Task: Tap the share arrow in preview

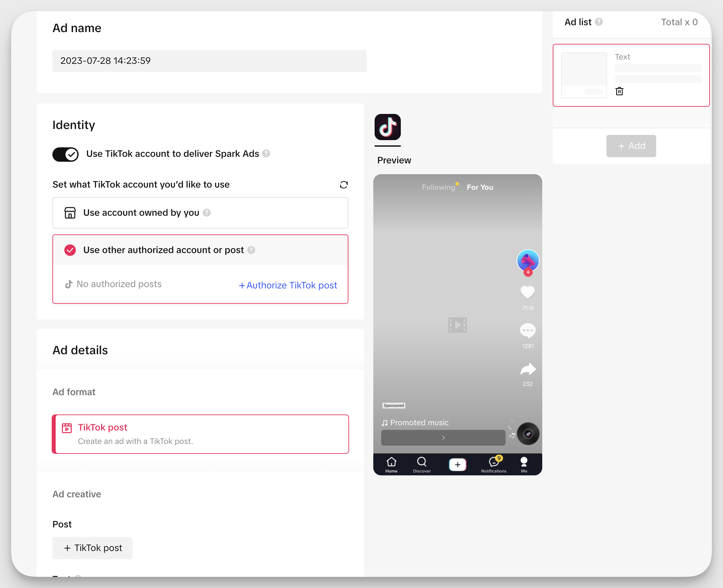Action: coord(528,369)
